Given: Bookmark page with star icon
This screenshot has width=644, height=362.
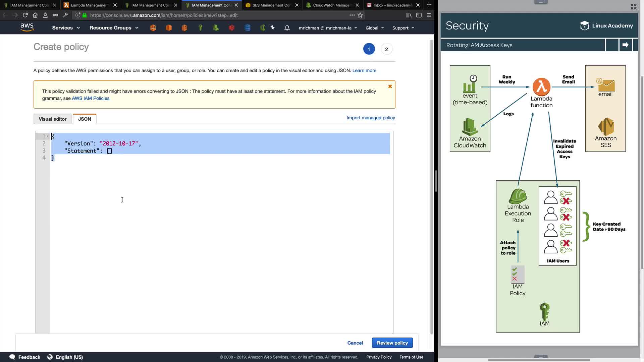Looking at the screenshot, I should 360,15.
